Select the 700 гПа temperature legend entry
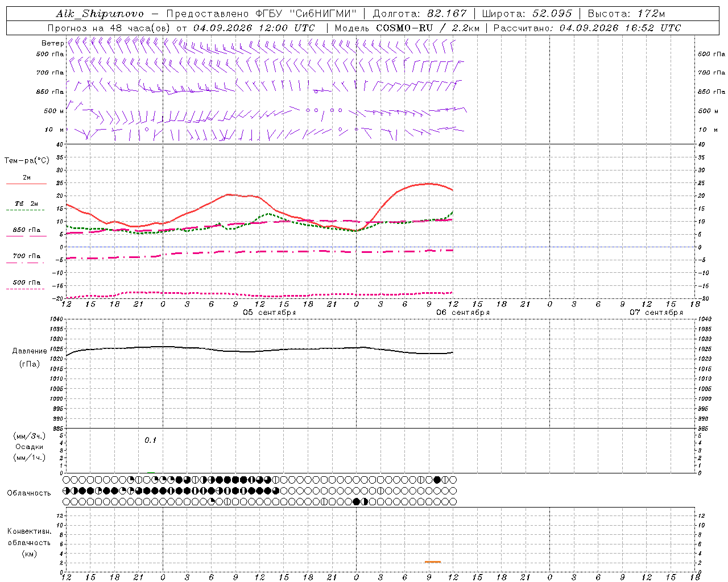Image resolution: width=728 pixels, height=582 pixels. tap(27, 256)
